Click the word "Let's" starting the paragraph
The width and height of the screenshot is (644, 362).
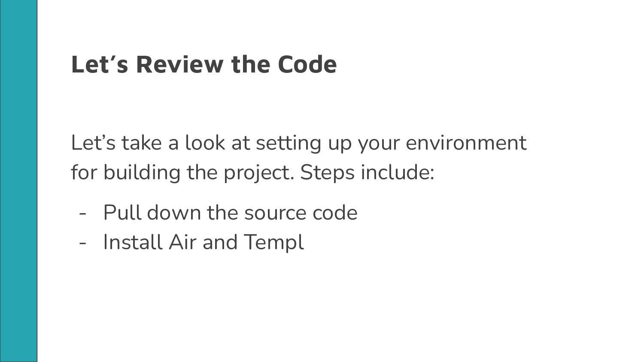pyautogui.click(x=93, y=143)
